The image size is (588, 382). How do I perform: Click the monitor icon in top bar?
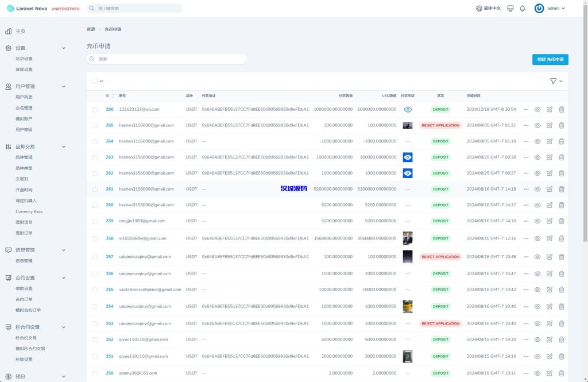[x=510, y=9]
